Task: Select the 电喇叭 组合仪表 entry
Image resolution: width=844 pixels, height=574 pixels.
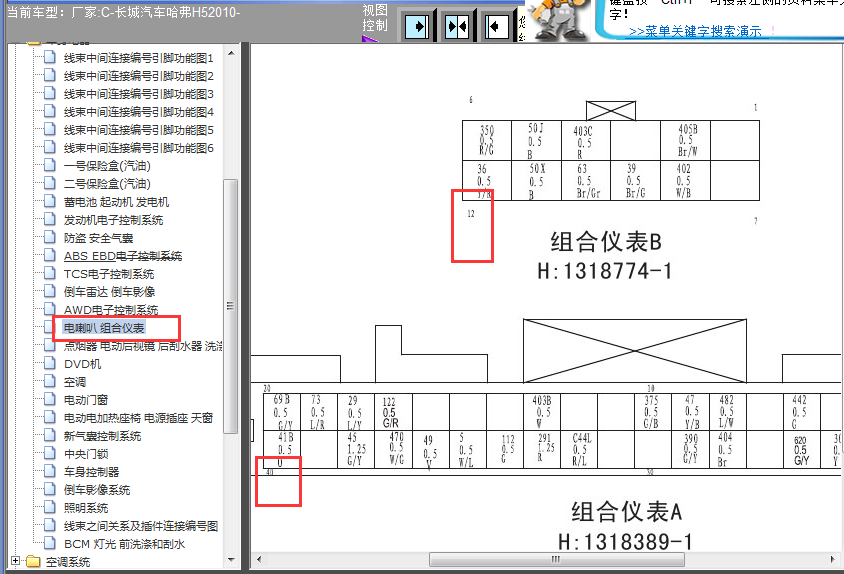Action: click(x=104, y=328)
